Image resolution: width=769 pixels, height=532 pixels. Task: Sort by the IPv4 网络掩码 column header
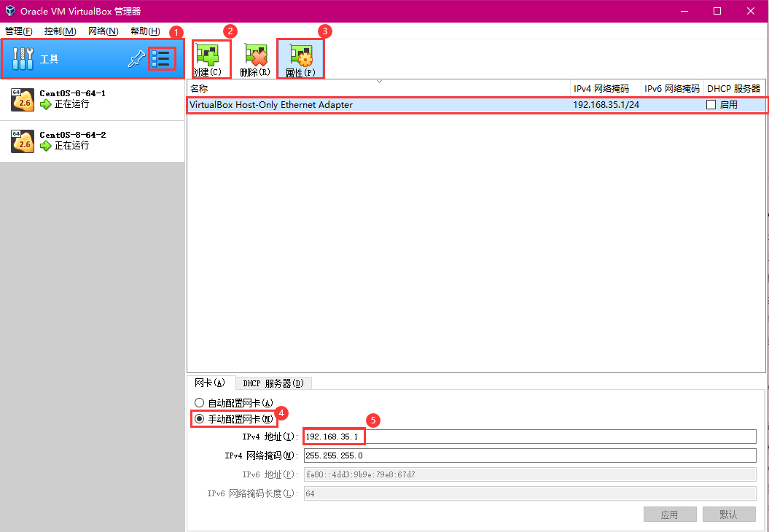pos(606,89)
